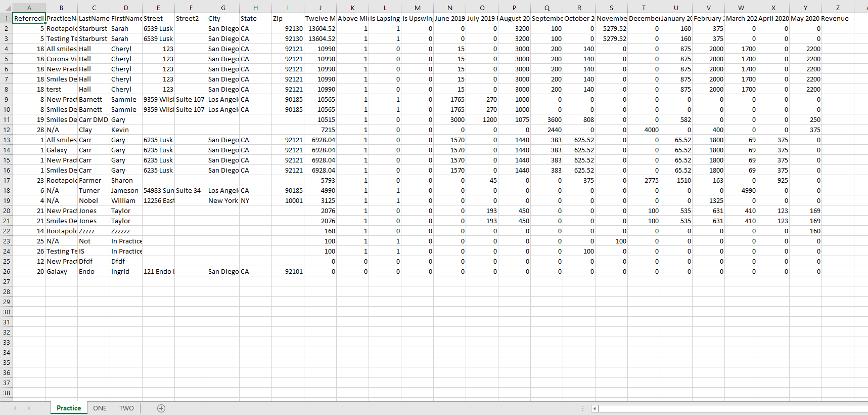Click the Twelve M header cell
Screen dimensions: 868x416
320,18
